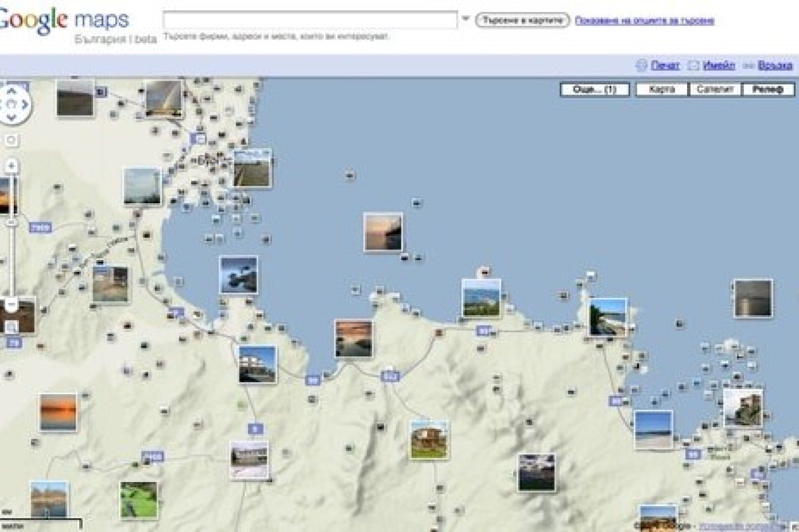
Task: Select the Релеф terrain view
Action: [x=768, y=89]
